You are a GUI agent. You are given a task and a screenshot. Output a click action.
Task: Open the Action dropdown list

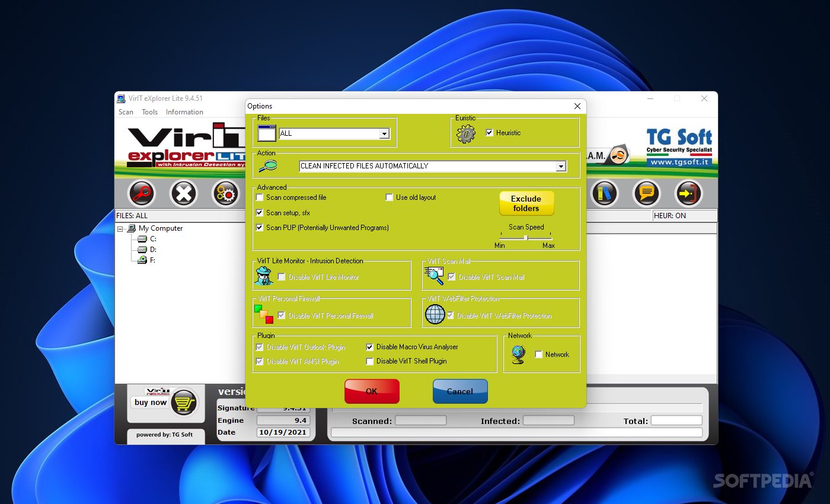pyautogui.click(x=561, y=167)
